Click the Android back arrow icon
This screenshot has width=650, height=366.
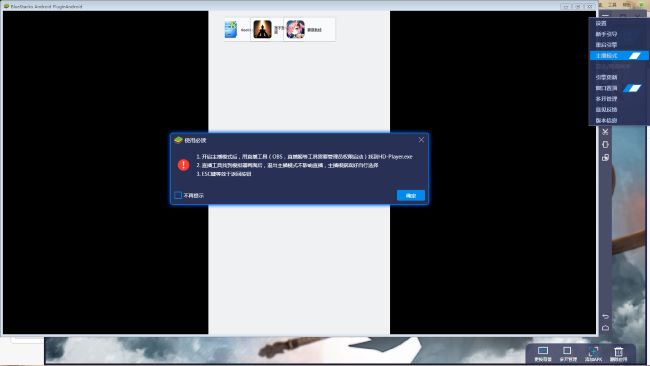(605, 316)
